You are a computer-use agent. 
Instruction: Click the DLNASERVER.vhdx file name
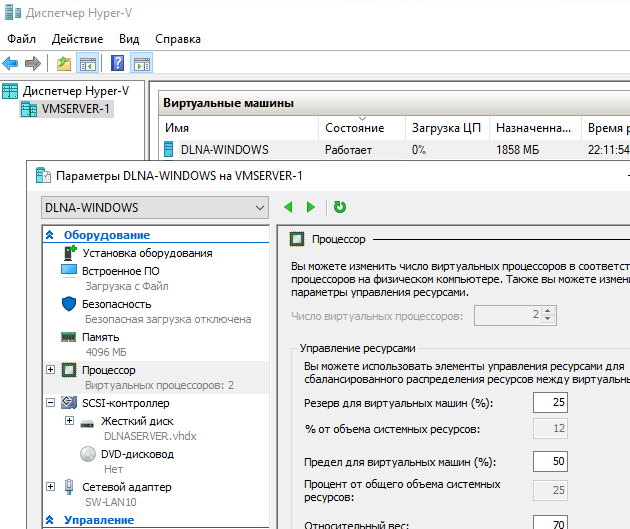(150, 436)
